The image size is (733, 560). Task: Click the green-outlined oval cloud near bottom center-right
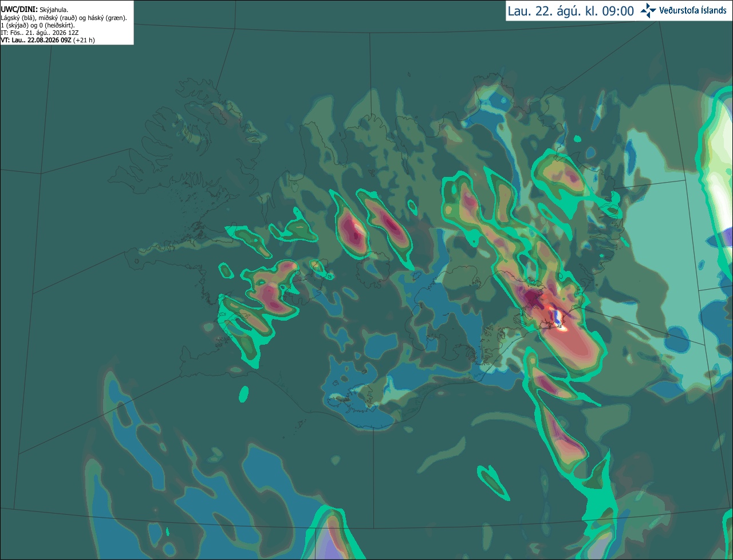click(x=492, y=482)
